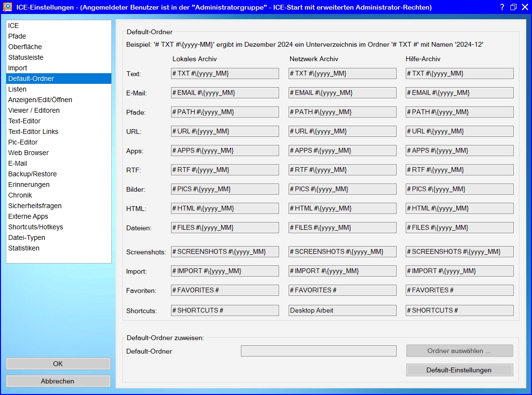Click the ICE app icon in title bar
This screenshot has width=532, height=395.
(x=7, y=7)
